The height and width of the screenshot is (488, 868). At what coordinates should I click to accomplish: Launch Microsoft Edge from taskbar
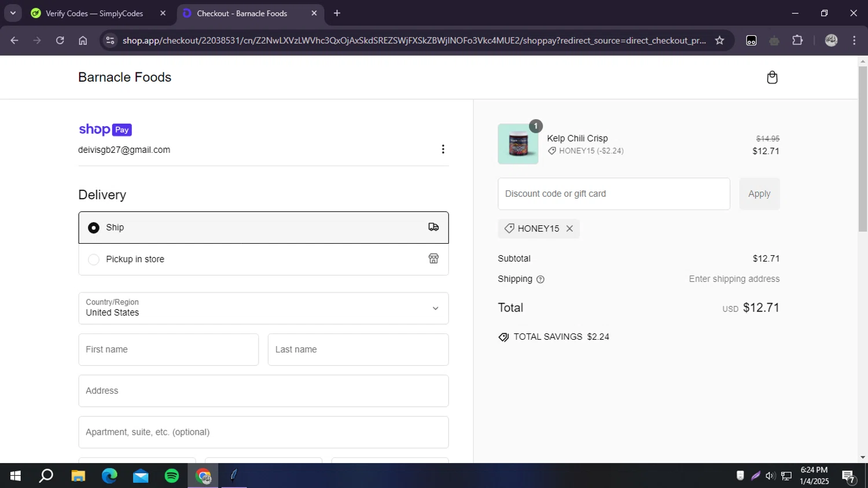pos(109,476)
